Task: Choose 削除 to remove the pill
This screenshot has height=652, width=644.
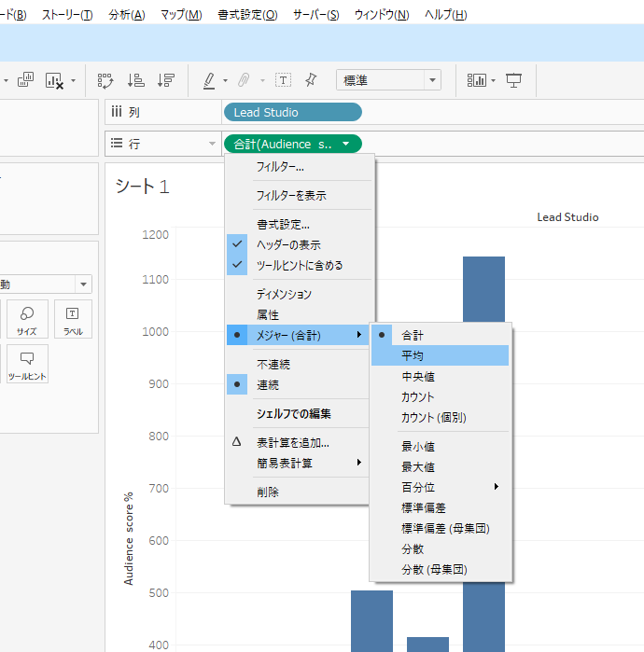Action: pos(298,492)
